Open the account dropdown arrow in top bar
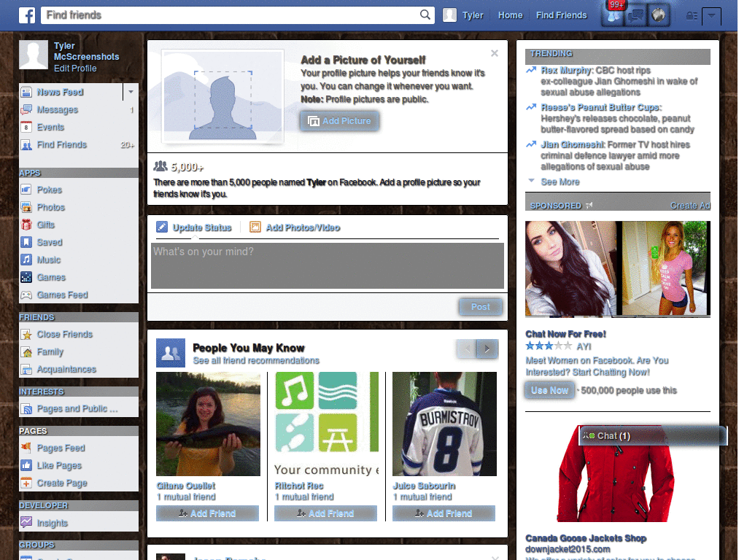This screenshot has height=560, width=747. pos(711,16)
